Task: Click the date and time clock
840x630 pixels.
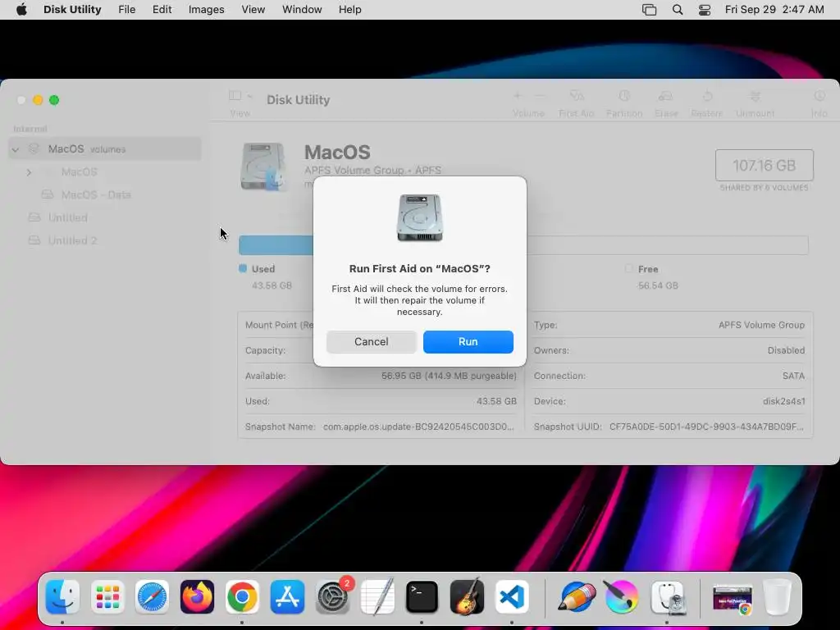Action: pyautogui.click(x=774, y=10)
